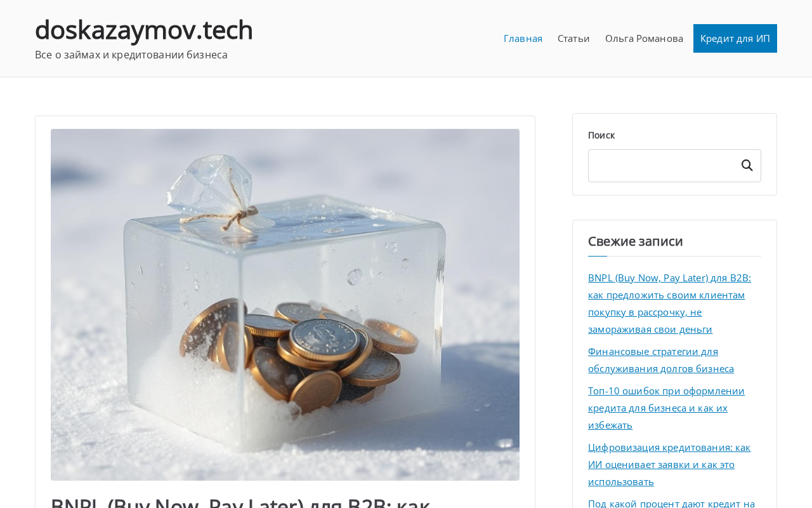Open the Ольга Романова author page

[x=644, y=38]
